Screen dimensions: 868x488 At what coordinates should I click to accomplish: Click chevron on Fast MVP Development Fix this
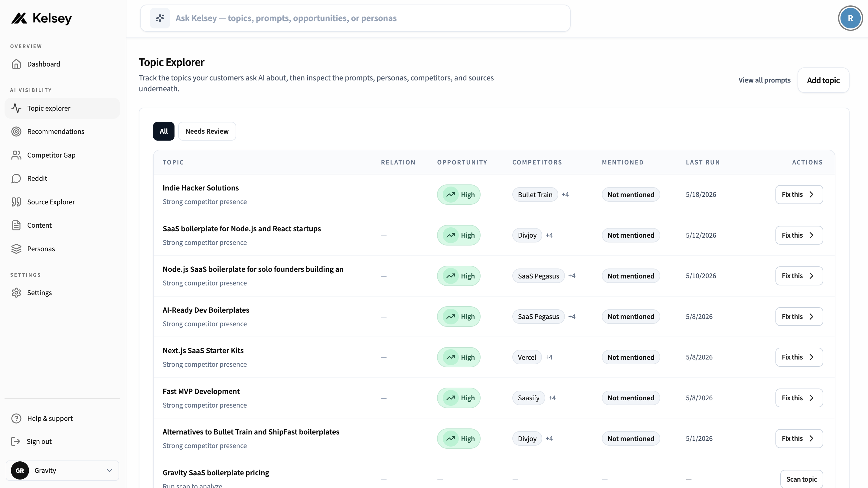point(811,398)
